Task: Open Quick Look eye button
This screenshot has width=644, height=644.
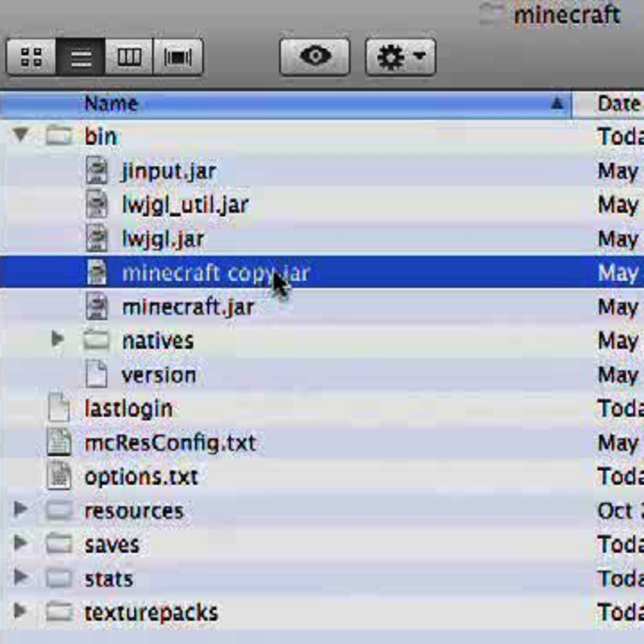Action: pos(314,56)
